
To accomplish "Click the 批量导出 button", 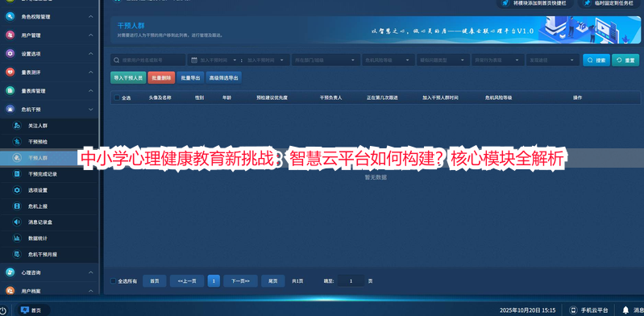I will [190, 77].
